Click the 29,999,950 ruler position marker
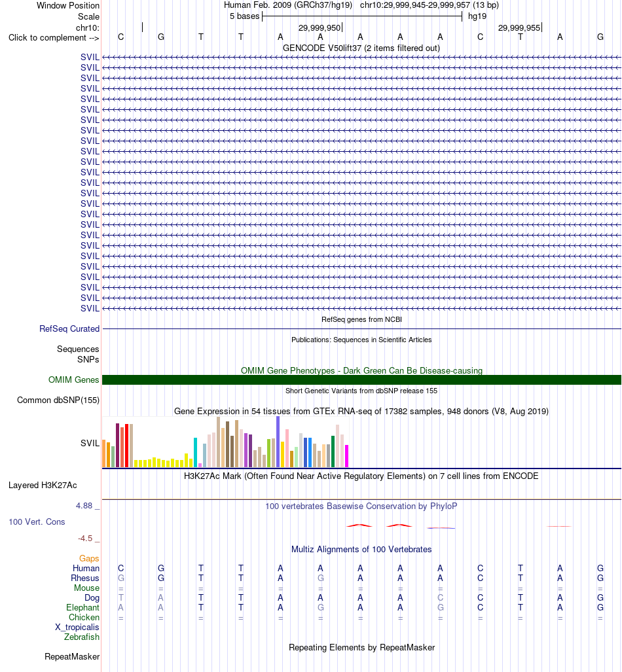The height and width of the screenshot is (672, 622). (320, 28)
